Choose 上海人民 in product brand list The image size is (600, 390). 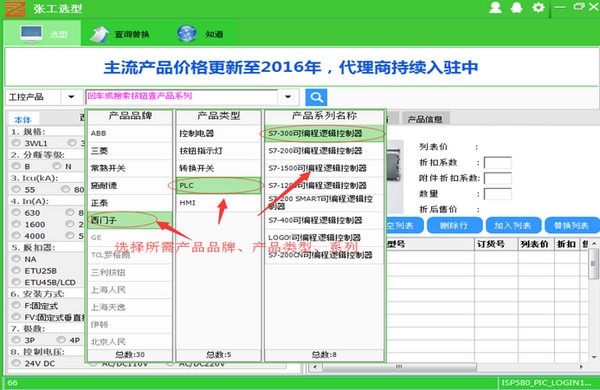point(130,290)
